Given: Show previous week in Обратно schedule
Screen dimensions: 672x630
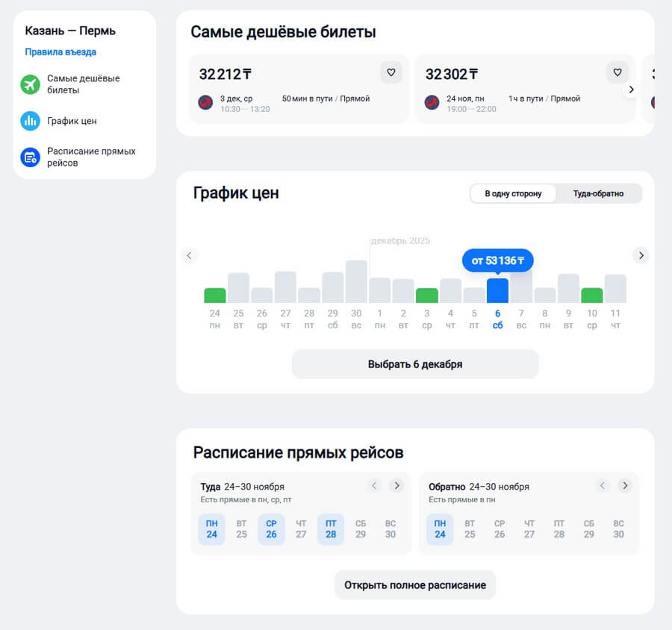Looking at the screenshot, I should (x=602, y=486).
